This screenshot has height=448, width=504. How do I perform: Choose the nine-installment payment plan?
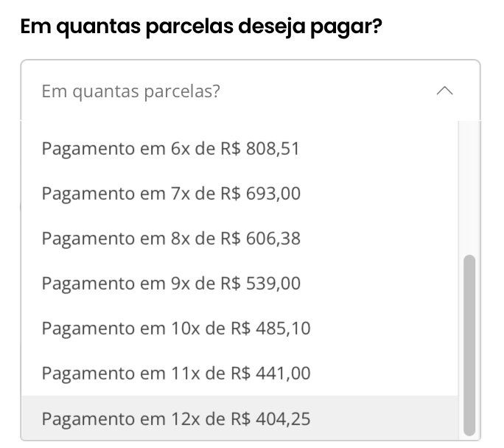[171, 284]
